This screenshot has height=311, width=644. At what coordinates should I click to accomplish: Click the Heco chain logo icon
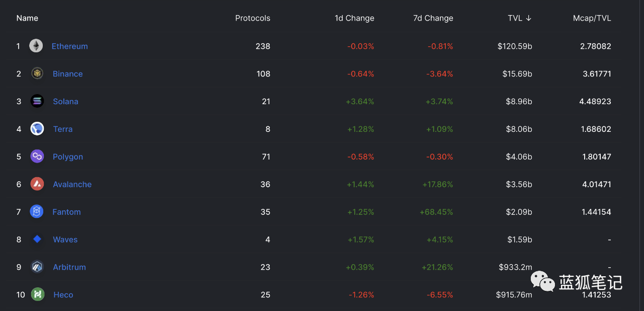(x=38, y=294)
